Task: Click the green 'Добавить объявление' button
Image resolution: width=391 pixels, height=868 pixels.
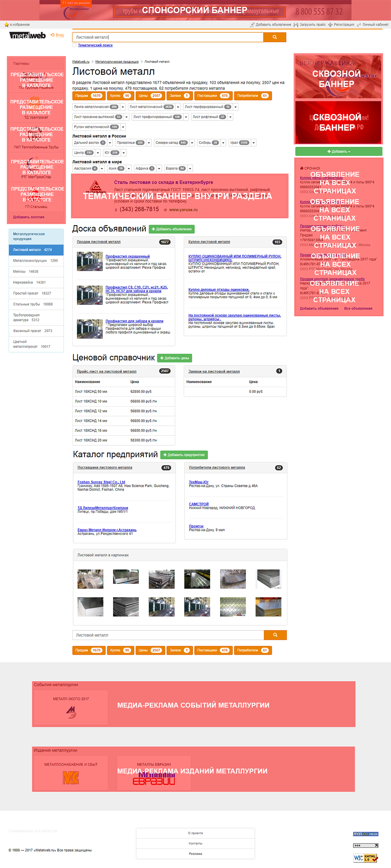Action: click(x=172, y=229)
